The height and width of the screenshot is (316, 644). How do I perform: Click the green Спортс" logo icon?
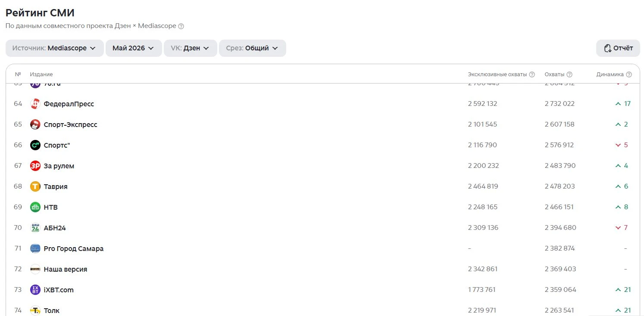35,145
